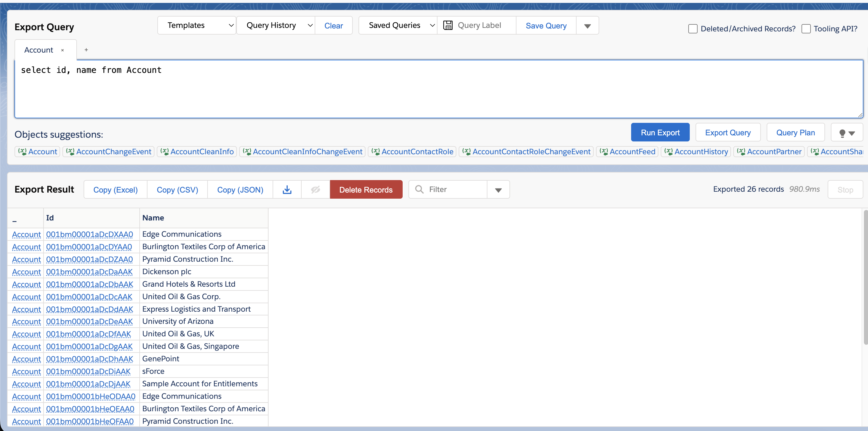Image resolution: width=868 pixels, height=431 pixels.
Task: Open the Saved Queries dropdown
Action: pyautogui.click(x=398, y=25)
